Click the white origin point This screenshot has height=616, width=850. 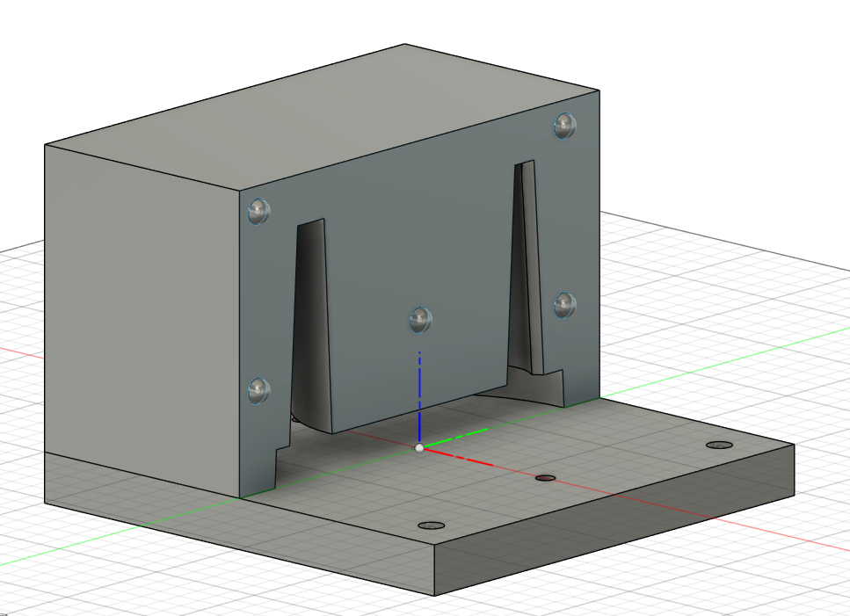point(419,447)
